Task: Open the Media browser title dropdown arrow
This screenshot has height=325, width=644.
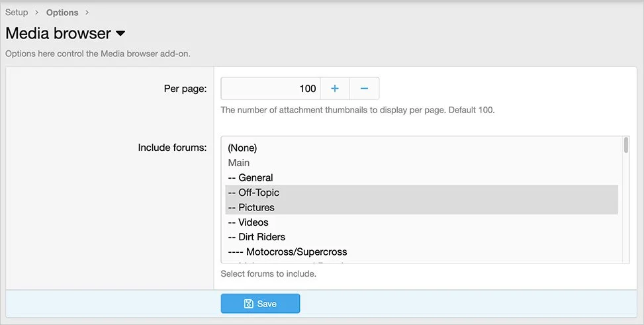Action: [x=120, y=33]
